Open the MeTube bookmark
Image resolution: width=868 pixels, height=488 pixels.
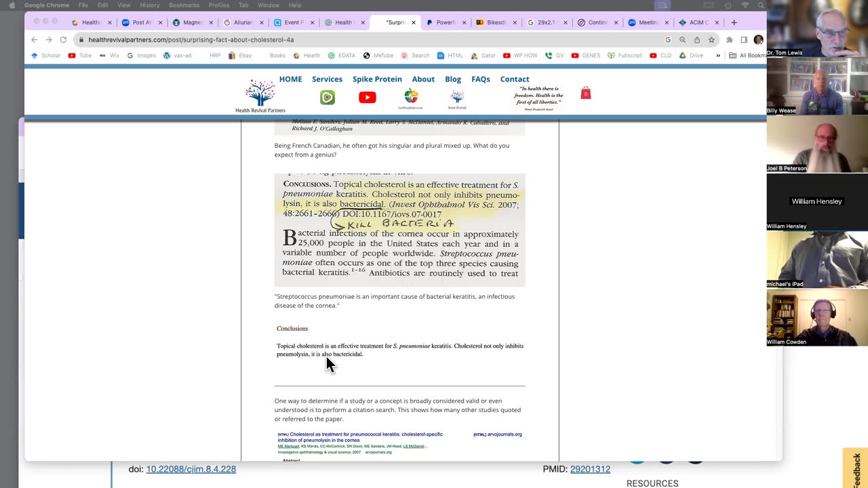pos(378,56)
